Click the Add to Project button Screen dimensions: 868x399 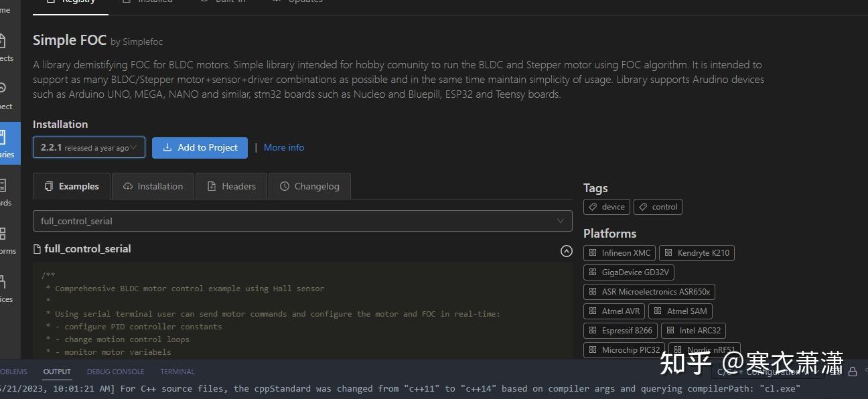click(200, 147)
